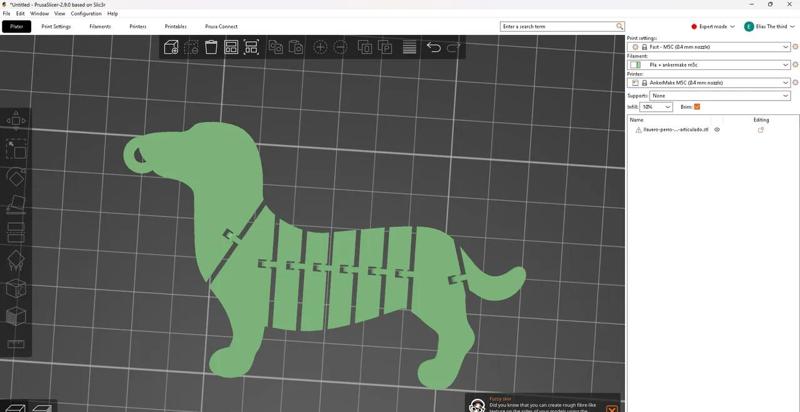Viewport: 800px width, 412px height.
Task: Click the Name column header
Action: [x=636, y=120]
